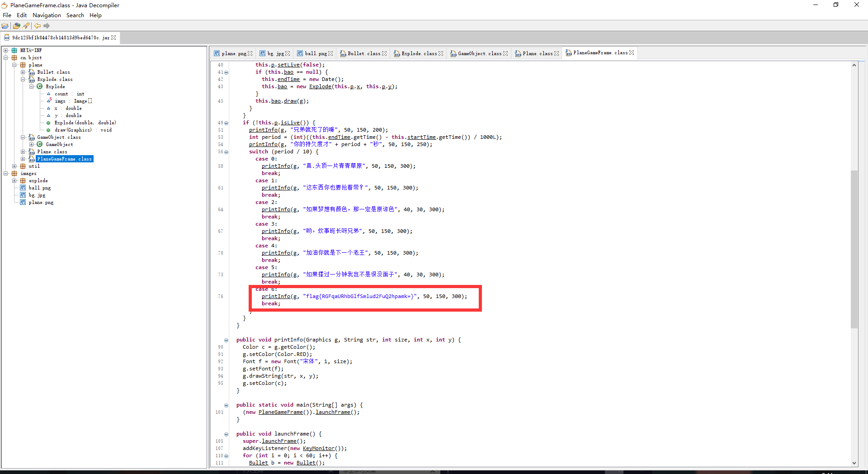Click the Open Type toolbar icon
This screenshot has height=474, width=868.
(x=17, y=26)
